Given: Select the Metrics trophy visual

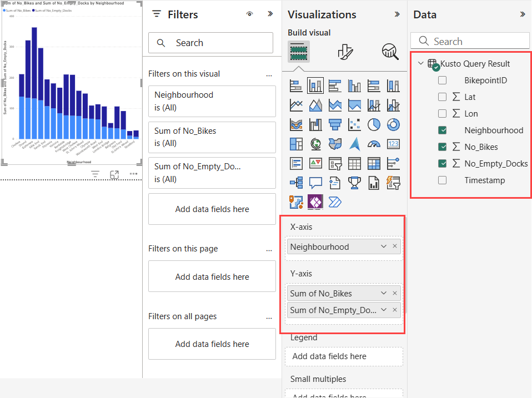Looking at the screenshot, I should (354, 183).
